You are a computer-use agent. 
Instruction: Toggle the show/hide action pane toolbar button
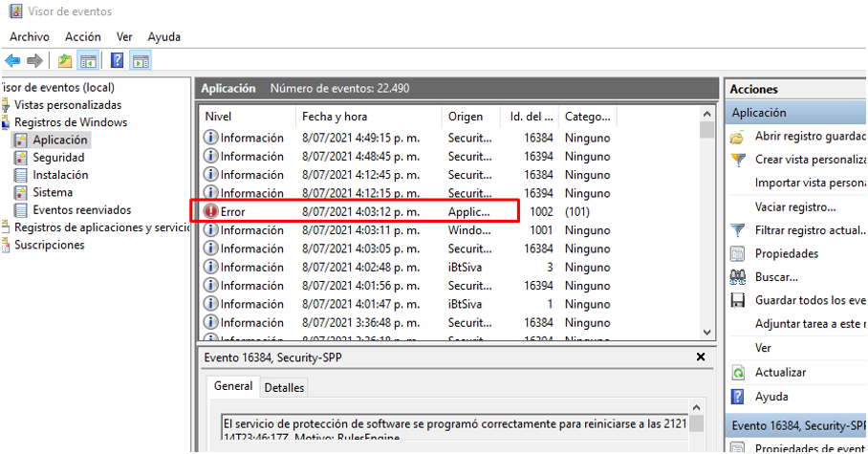click(x=141, y=61)
